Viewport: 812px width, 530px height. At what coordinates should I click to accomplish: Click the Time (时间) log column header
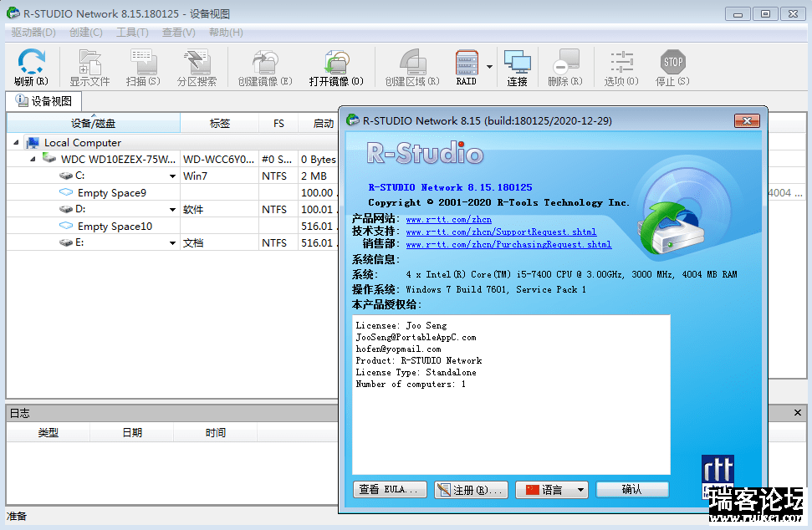[216, 433]
